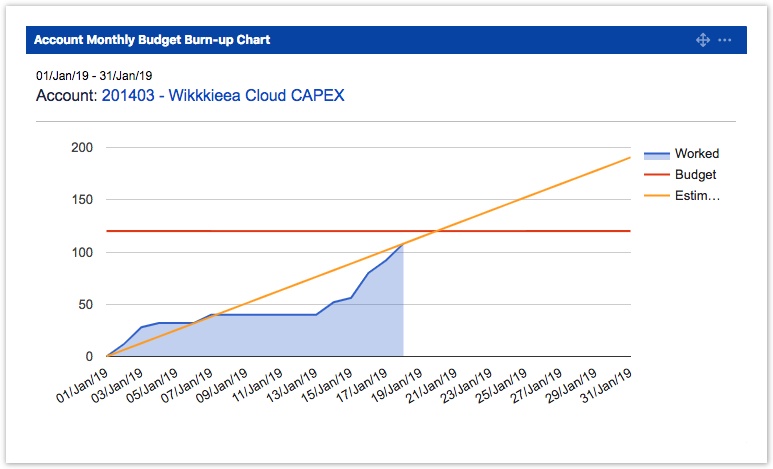Click the date range 01/Jan/19 - 31/Jan/19 text
The image size is (773, 469).
pyautogui.click(x=94, y=76)
